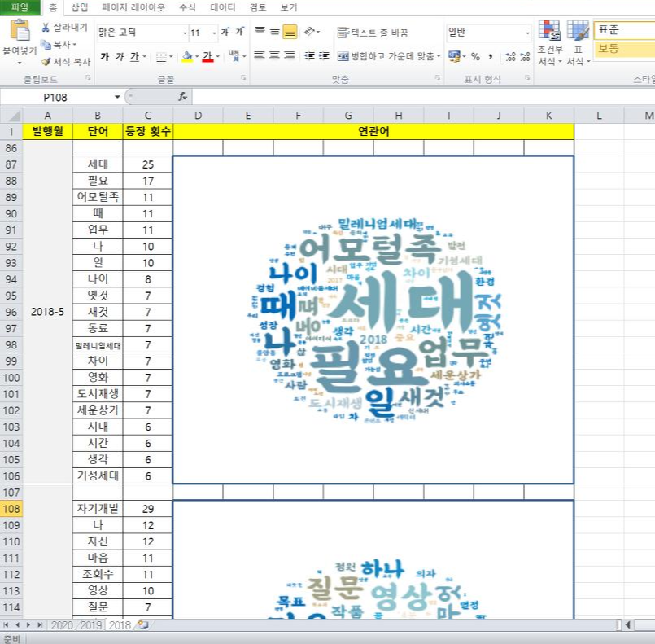The width and height of the screenshot is (655, 644).
Task: Click into the formula bar
Action: [x=423, y=97]
